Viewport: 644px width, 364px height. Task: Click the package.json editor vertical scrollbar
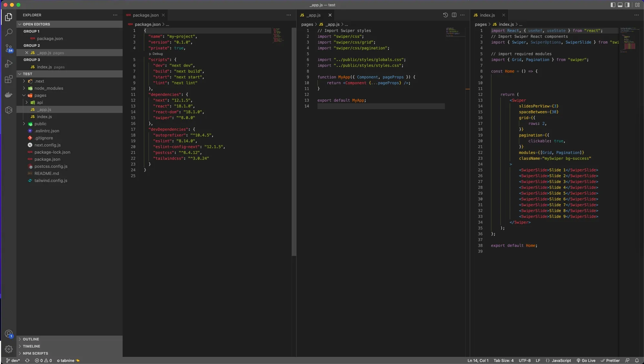coord(294,142)
